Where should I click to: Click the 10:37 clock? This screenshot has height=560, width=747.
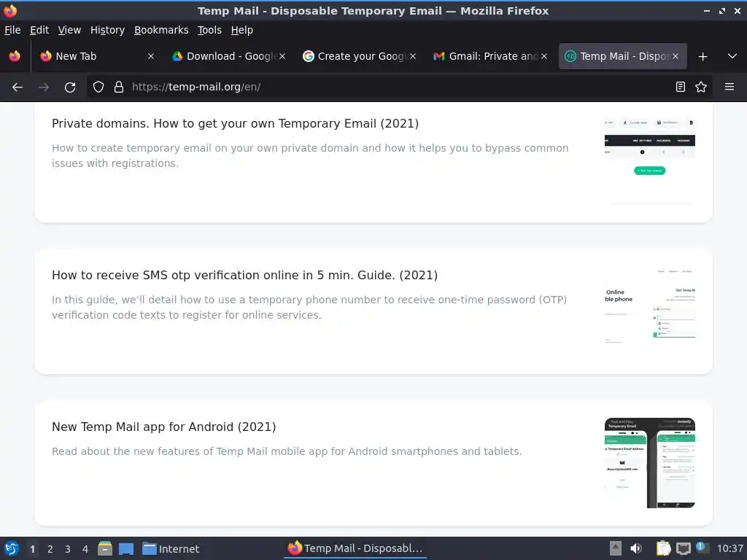pyautogui.click(x=729, y=549)
